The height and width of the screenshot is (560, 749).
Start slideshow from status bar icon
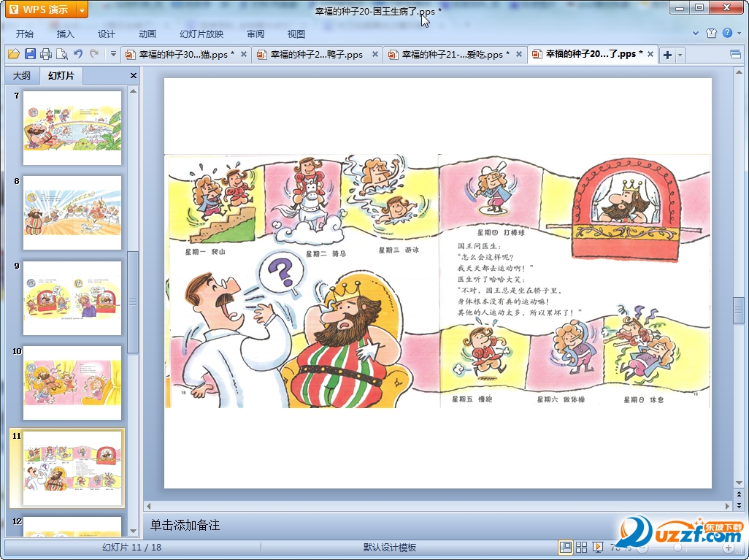point(598,547)
